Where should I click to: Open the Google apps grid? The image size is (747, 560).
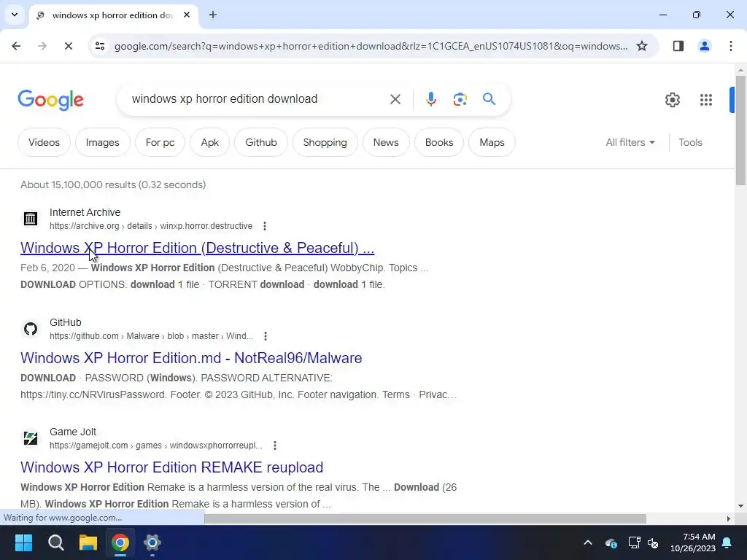point(706,99)
